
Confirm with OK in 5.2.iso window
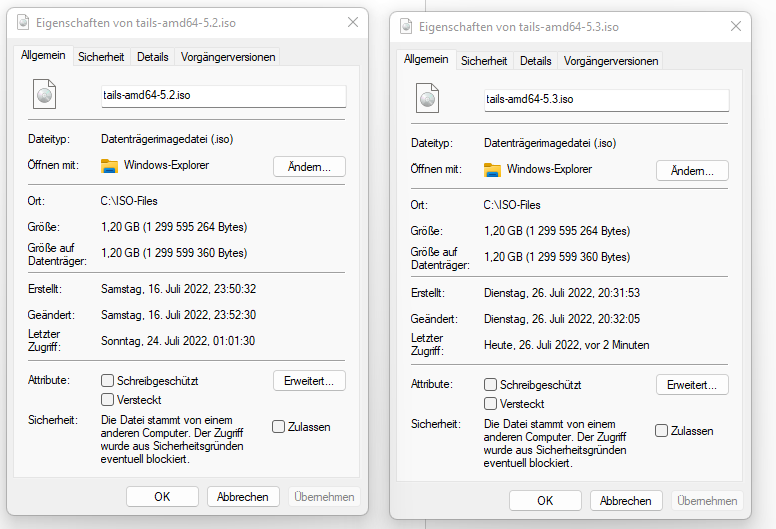pos(162,496)
